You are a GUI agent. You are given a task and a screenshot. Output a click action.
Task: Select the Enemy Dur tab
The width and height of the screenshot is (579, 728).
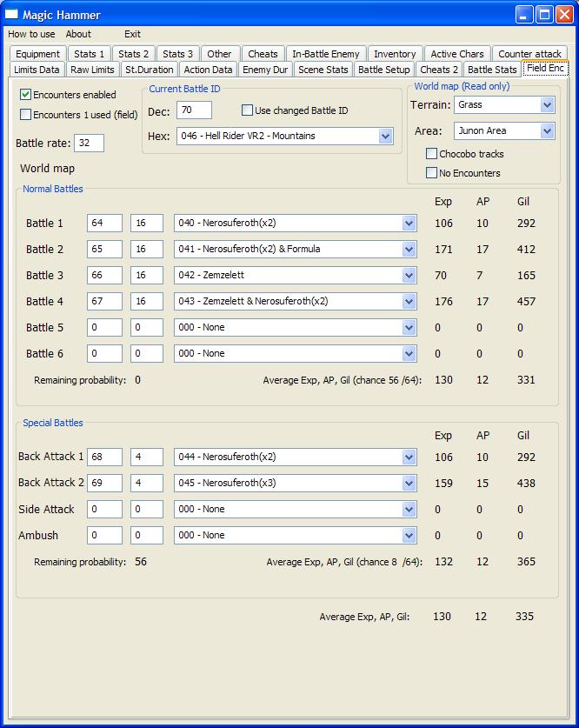[x=265, y=70]
